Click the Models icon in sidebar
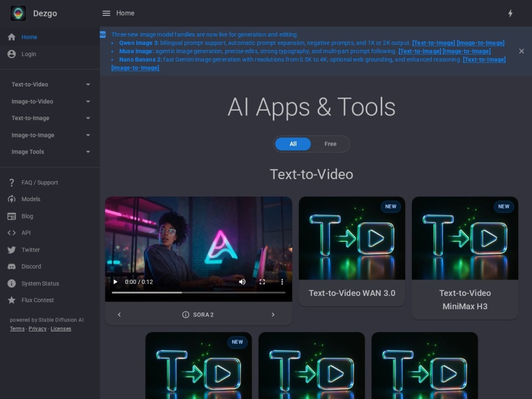Image resolution: width=532 pixels, height=399 pixels. click(x=12, y=199)
